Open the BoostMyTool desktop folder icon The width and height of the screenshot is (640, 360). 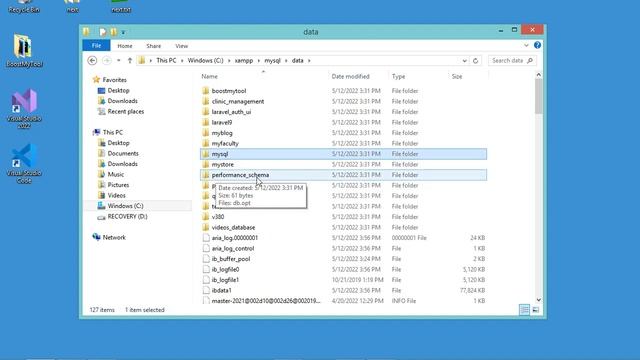click(x=24, y=51)
